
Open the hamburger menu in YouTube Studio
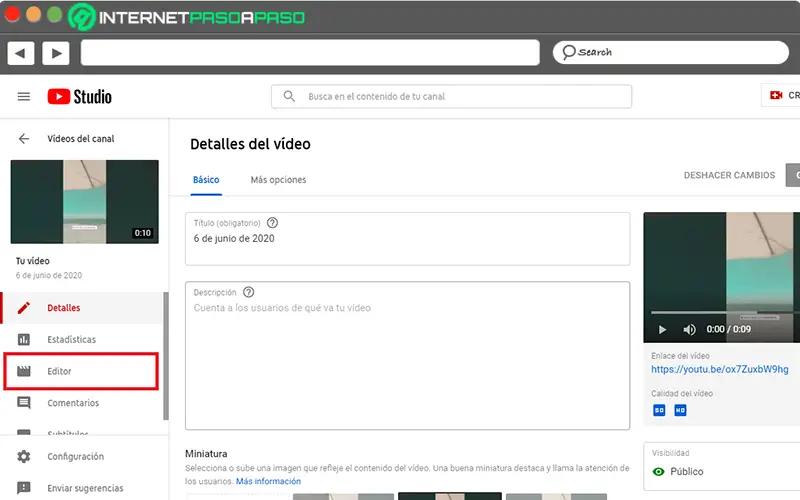click(23, 96)
